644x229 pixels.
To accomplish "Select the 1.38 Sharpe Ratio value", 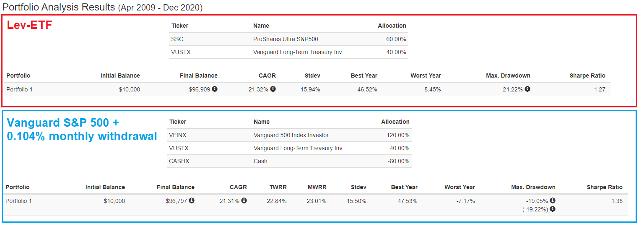I will 617,201.
